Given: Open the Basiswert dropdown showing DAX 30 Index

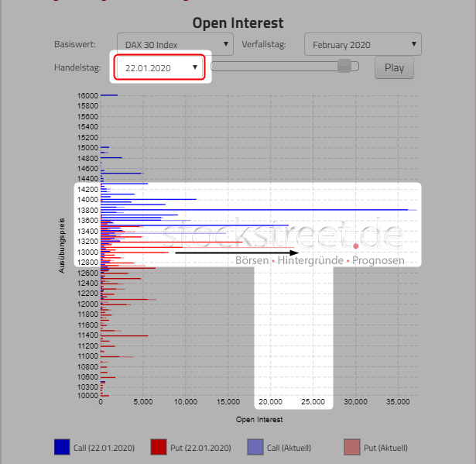Looking at the screenshot, I should click(x=174, y=45).
